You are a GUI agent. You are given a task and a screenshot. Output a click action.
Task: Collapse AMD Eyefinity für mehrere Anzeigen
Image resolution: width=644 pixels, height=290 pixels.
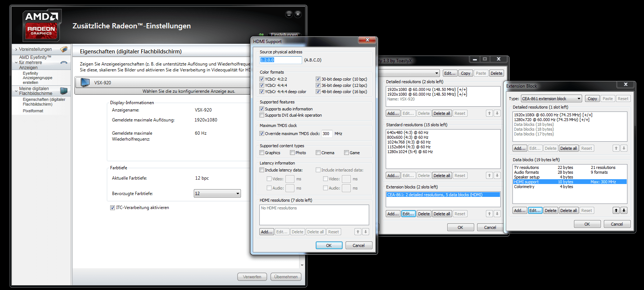click(16, 63)
